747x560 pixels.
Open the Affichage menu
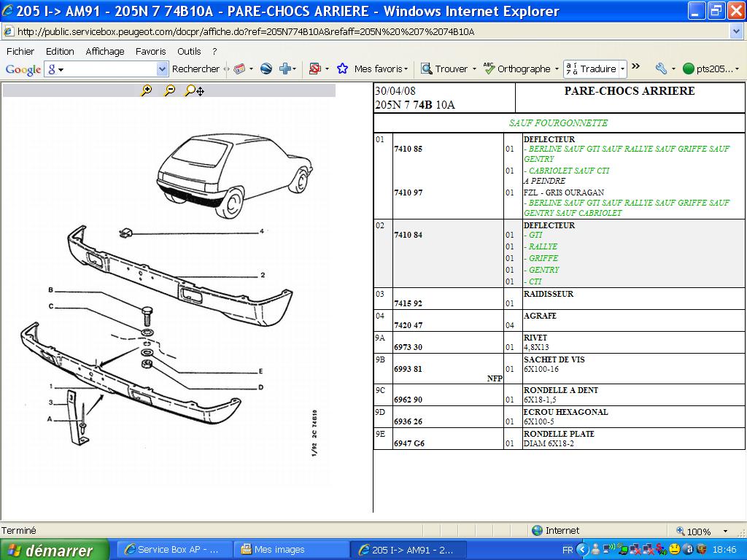pyautogui.click(x=105, y=51)
